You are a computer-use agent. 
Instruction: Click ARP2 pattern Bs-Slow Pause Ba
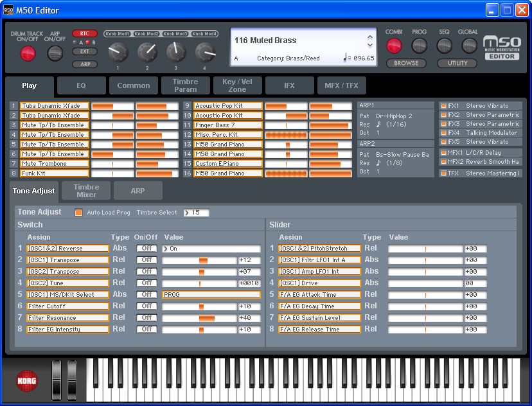coord(402,155)
